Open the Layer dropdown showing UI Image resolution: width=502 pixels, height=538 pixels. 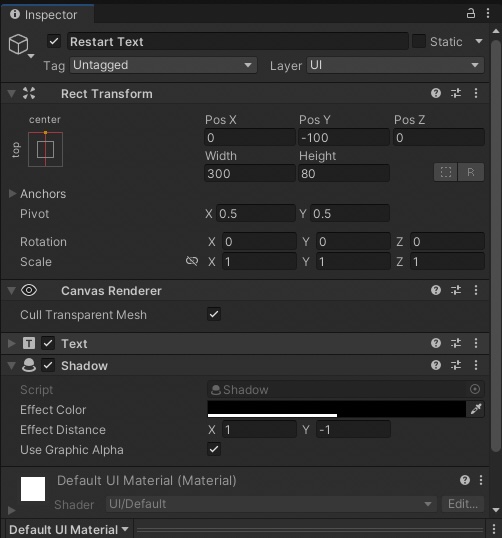[395, 65]
